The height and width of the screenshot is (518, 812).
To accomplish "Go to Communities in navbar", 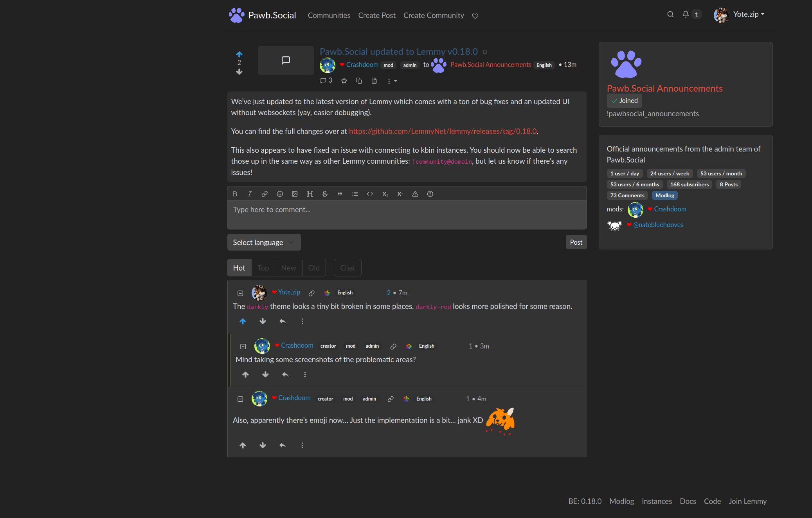I will click(x=329, y=15).
